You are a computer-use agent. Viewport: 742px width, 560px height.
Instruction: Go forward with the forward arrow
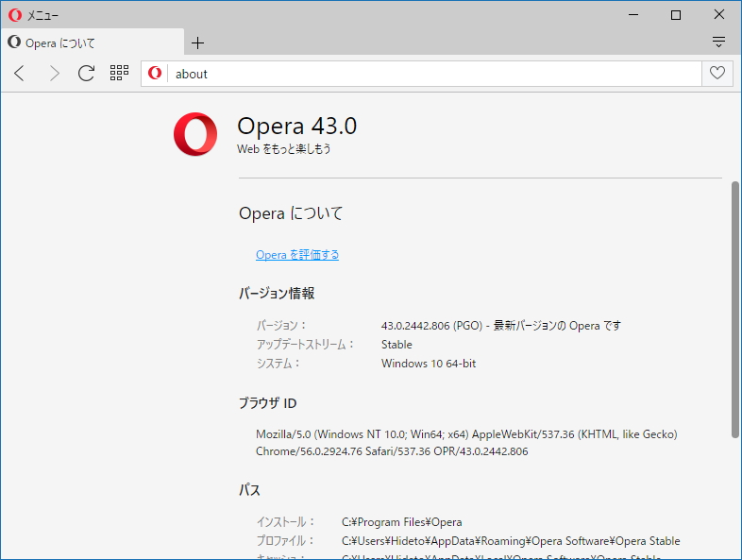pos(55,74)
